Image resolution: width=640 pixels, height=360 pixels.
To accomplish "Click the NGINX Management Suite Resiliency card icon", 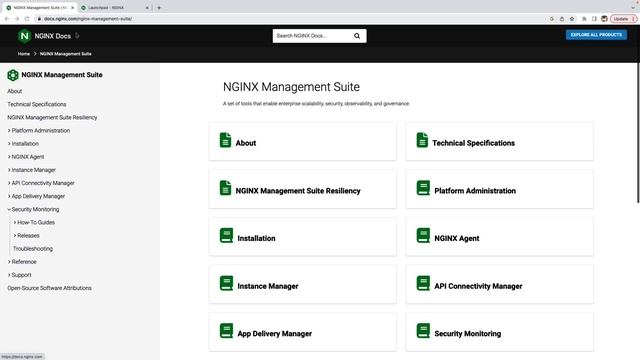I will [x=225, y=188].
